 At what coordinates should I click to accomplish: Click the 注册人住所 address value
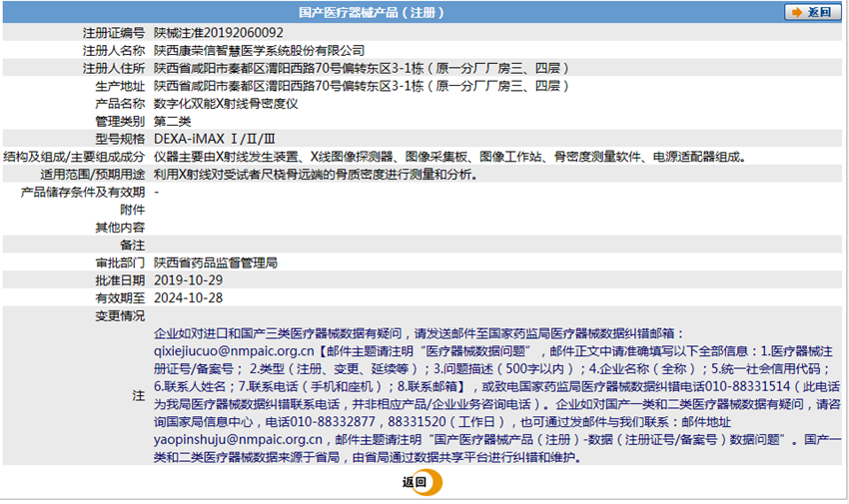coord(362,69)
